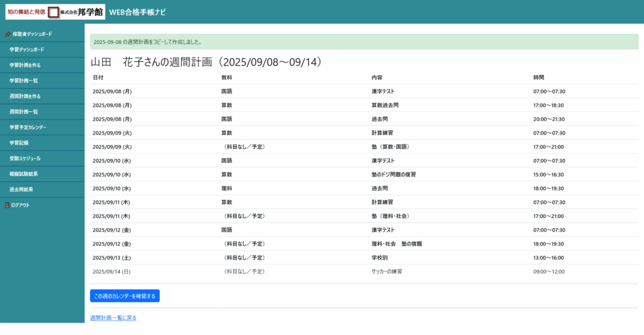Open 保護者ダッシュボード in the sidebar

(32, 34)
